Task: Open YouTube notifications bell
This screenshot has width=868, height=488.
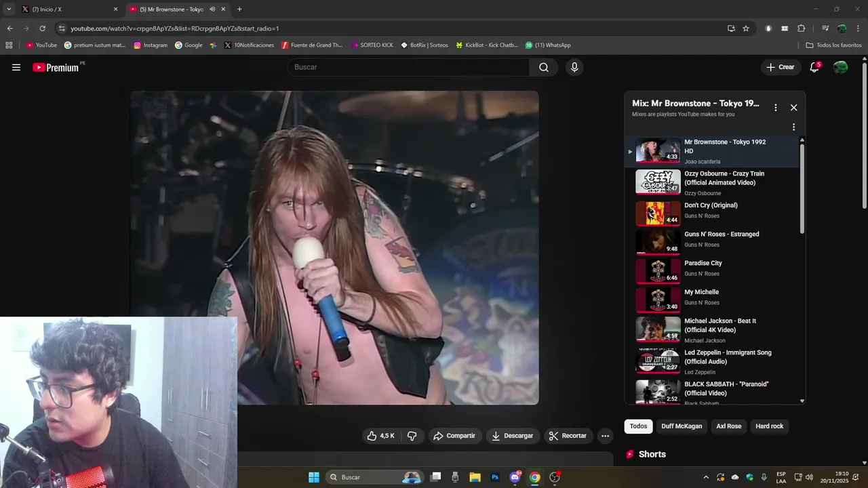Action: (814, 67)
